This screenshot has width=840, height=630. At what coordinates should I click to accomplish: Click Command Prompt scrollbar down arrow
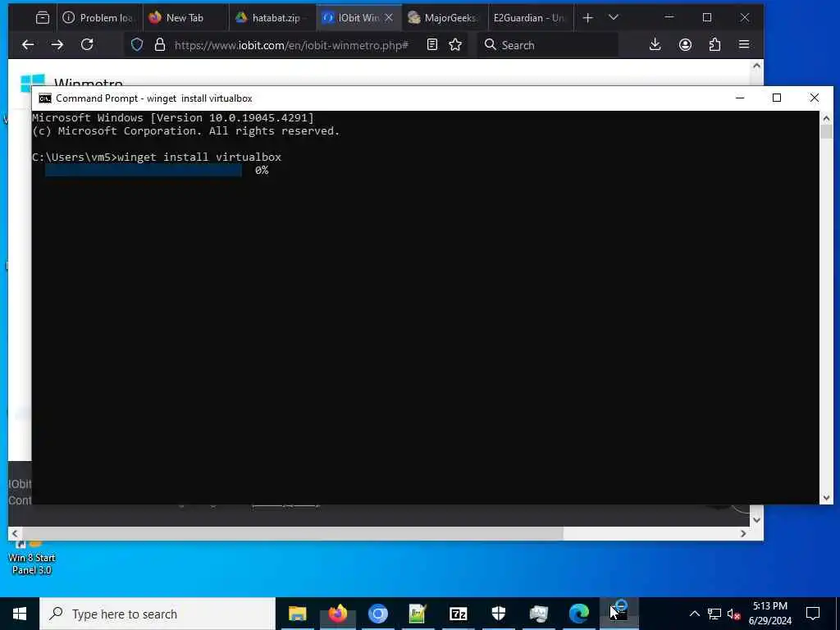[x=826, y=498]
